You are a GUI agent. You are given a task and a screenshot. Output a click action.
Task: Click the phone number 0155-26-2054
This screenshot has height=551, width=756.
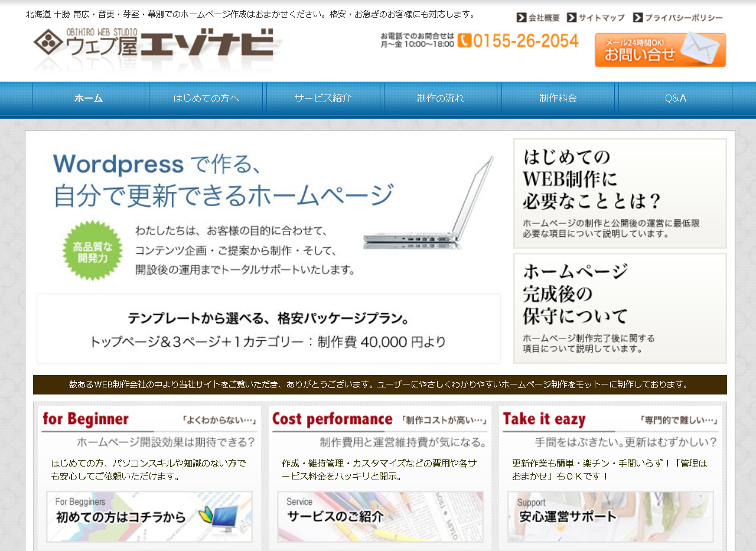coord(526,40)
